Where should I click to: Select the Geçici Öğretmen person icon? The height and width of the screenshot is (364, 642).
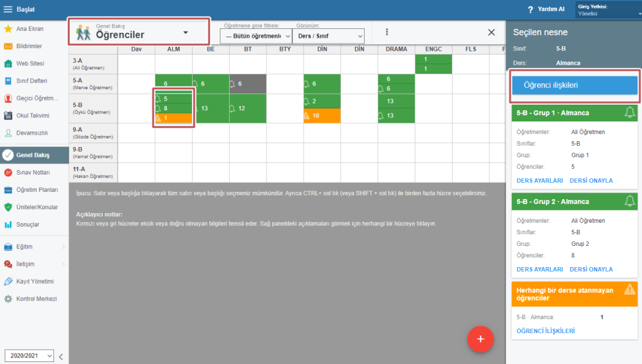point(8,98)
